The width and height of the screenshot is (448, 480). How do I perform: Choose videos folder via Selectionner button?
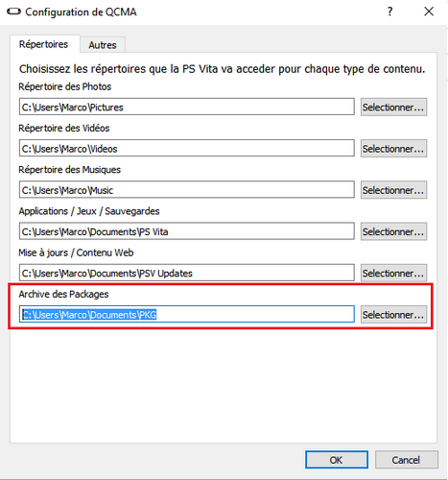(393, 149)
